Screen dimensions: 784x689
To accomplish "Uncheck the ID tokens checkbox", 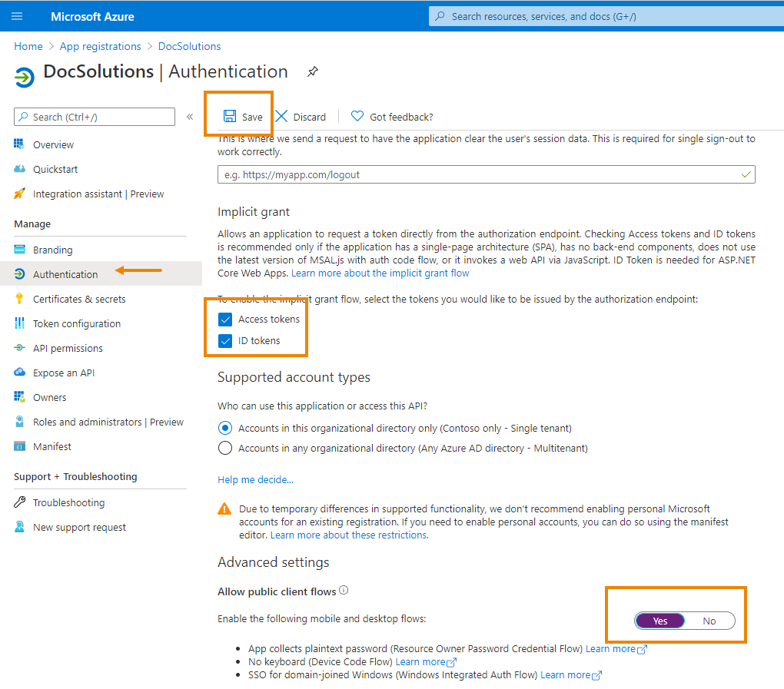I will point(225,341).
